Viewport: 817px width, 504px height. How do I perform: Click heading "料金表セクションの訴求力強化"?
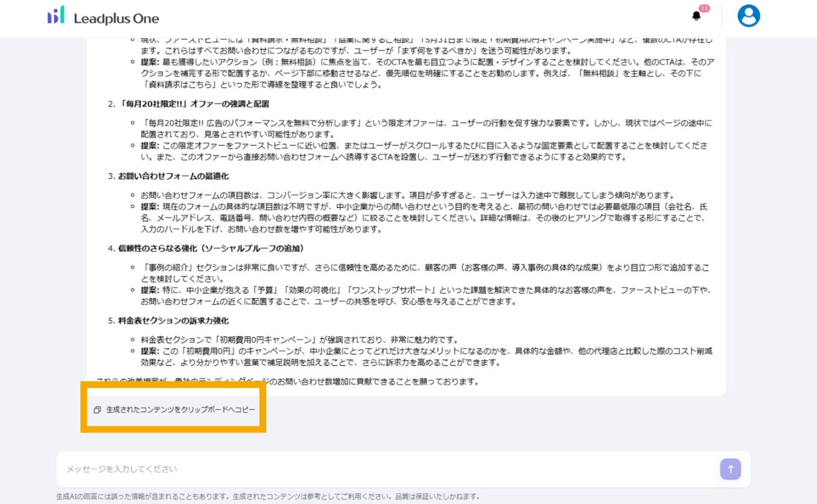[x=173, y=321]
